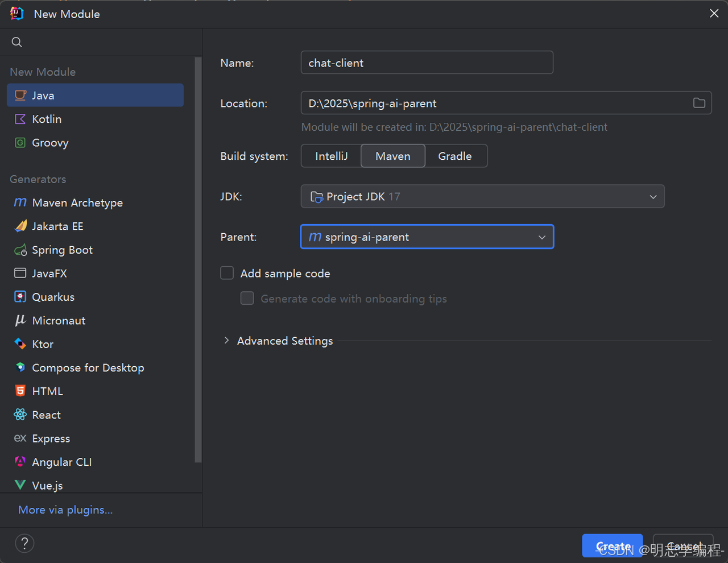Open the help question mark button
728x563 pixels.
[24, 543]
